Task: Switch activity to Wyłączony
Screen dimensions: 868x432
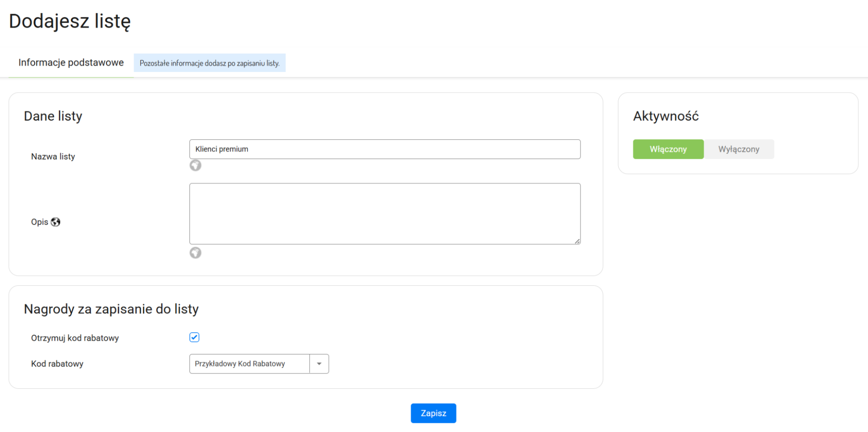Action: (739, 149)
